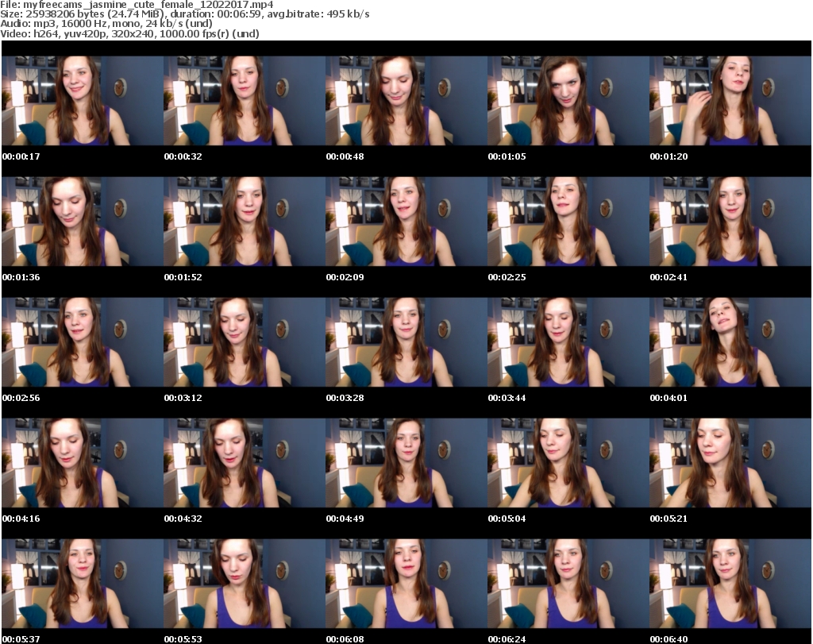Click the 00:01:05 timestamp label

click(507, 156)
